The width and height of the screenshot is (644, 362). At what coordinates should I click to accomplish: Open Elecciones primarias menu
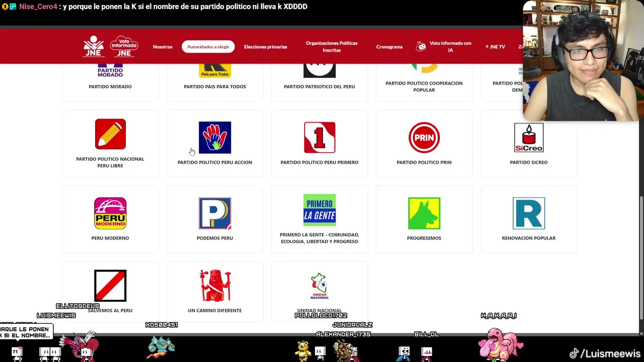266,47
